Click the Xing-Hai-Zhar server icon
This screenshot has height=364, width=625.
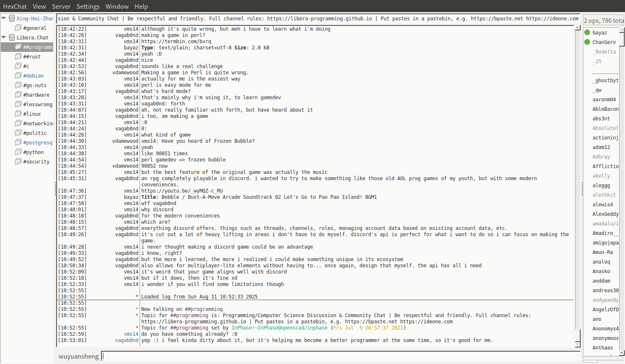coord(12,18)
